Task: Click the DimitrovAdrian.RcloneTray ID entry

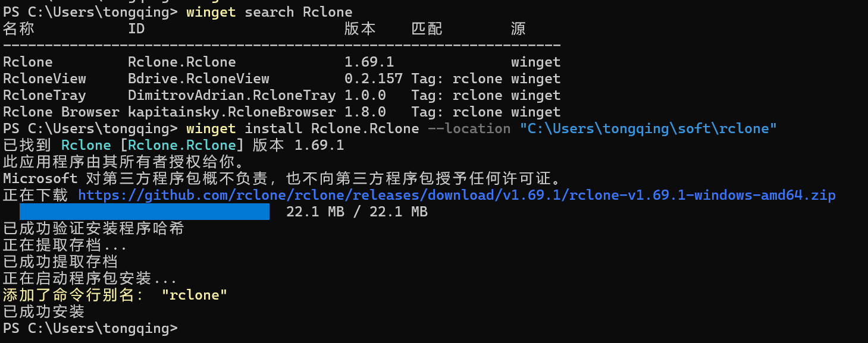Action: point(232,95)
